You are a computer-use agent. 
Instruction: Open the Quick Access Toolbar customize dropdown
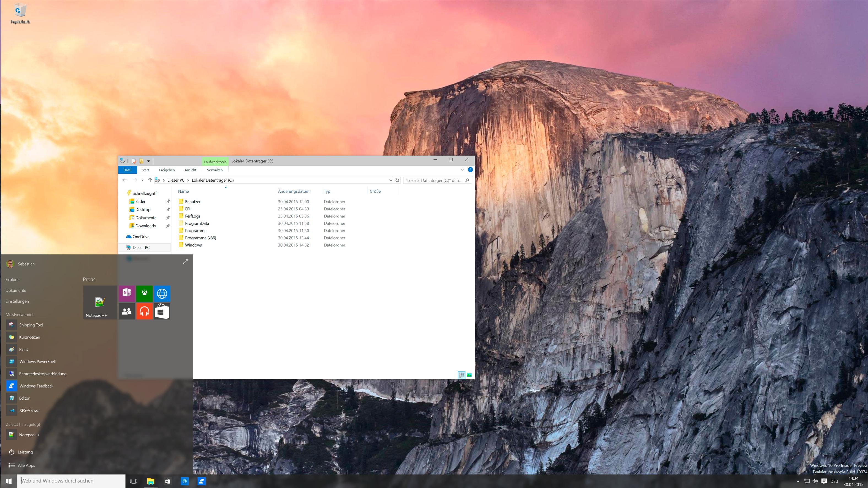tap(148, 161)
